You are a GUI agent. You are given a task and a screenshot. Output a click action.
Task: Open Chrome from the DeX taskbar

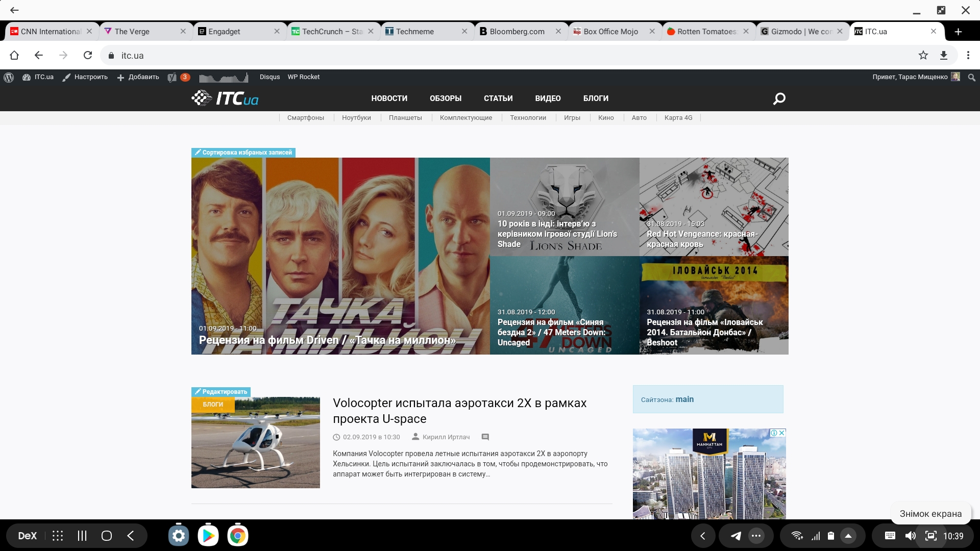click(x=238, y=536)
